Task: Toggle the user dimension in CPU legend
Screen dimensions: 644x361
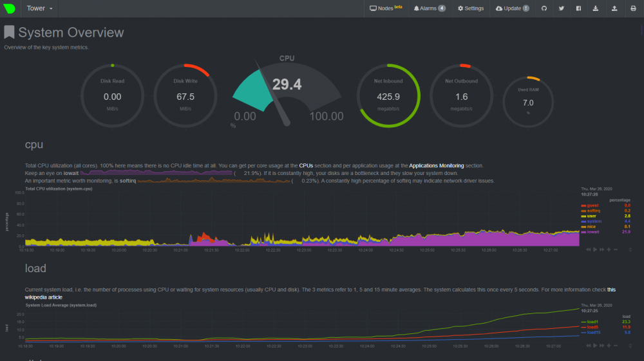Action: tap(591, 216)
